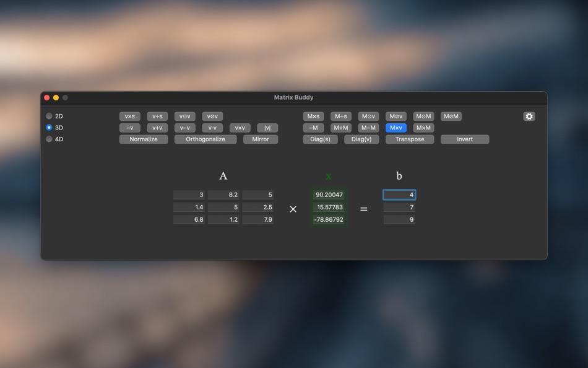Open settings via the gear icon
588x368 pixels.
coord(529,116)
